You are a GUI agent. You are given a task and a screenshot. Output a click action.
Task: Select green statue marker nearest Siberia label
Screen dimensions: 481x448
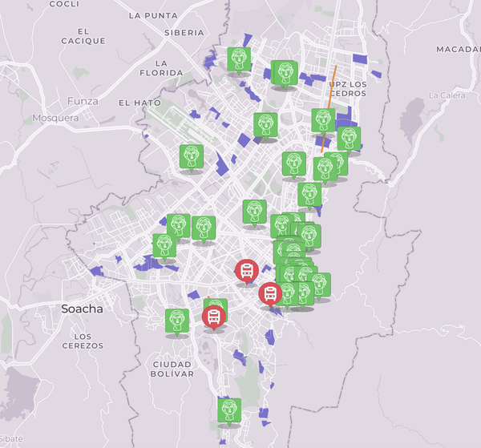(x=238, y=59)
